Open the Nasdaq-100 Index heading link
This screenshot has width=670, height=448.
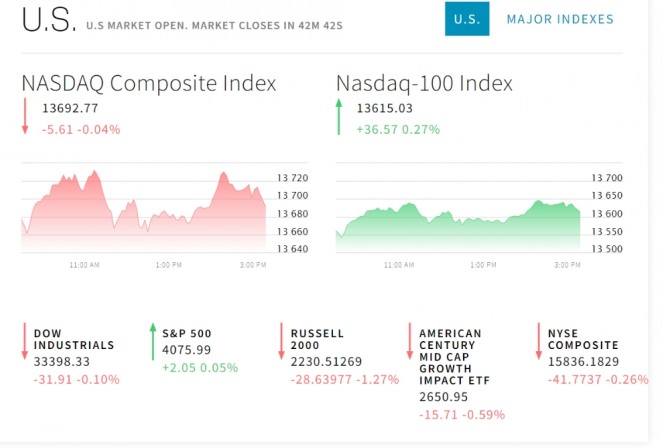(x=424, y=83)
